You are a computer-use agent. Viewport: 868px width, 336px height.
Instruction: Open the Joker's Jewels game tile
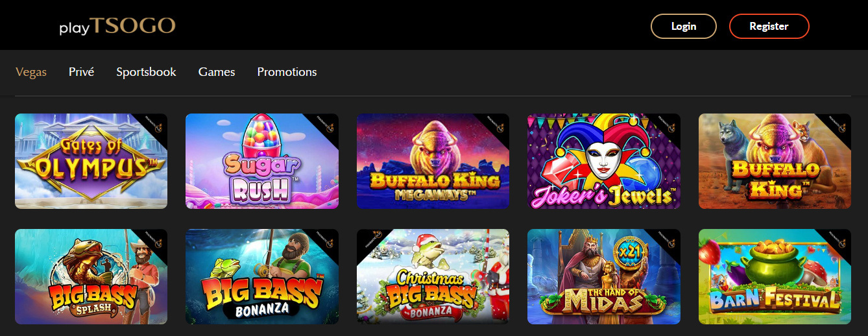604,162
